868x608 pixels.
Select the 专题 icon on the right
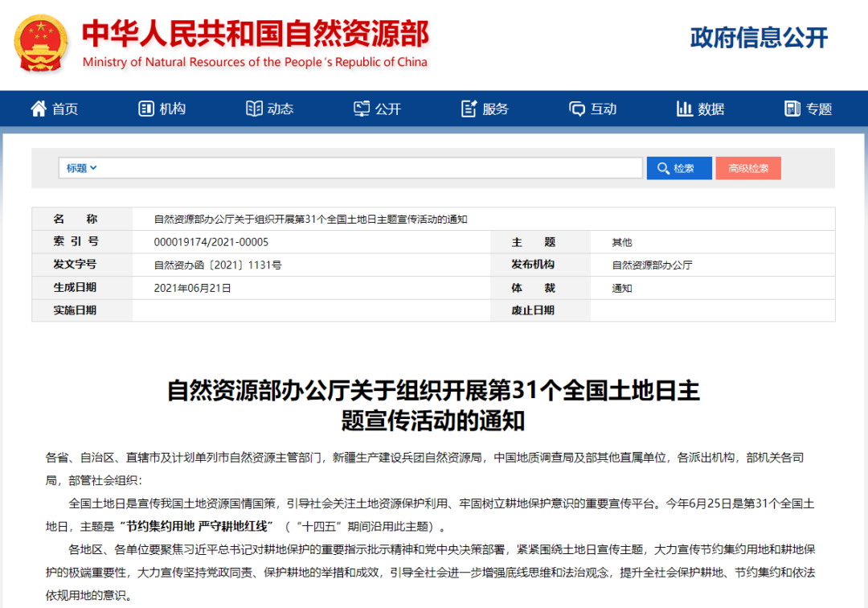792,109
